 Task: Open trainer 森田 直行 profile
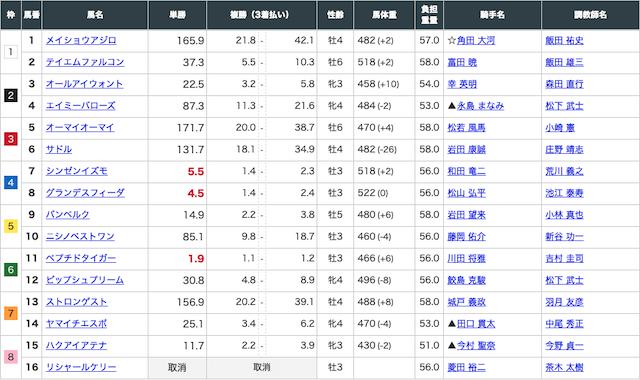564,84
